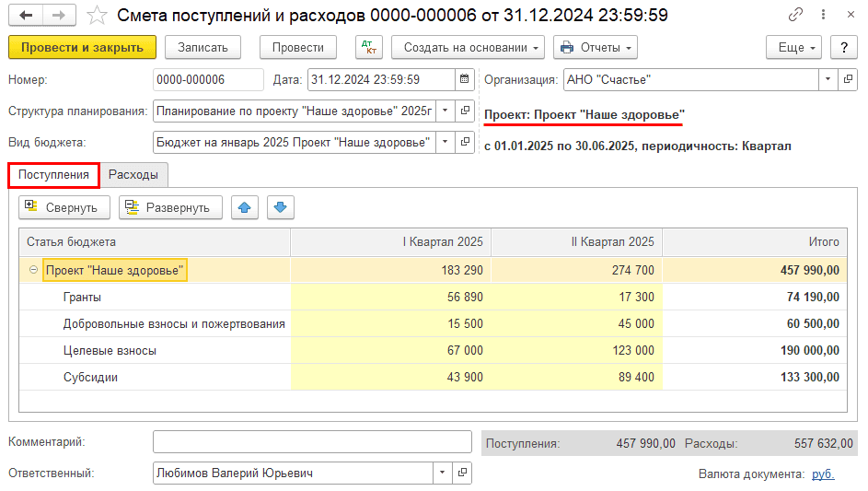Image resolution: width=868 pixels, height=491 pixels.
Task: Move row down with blue arrow
Action: pyautogui.click(x=281, y=207)
